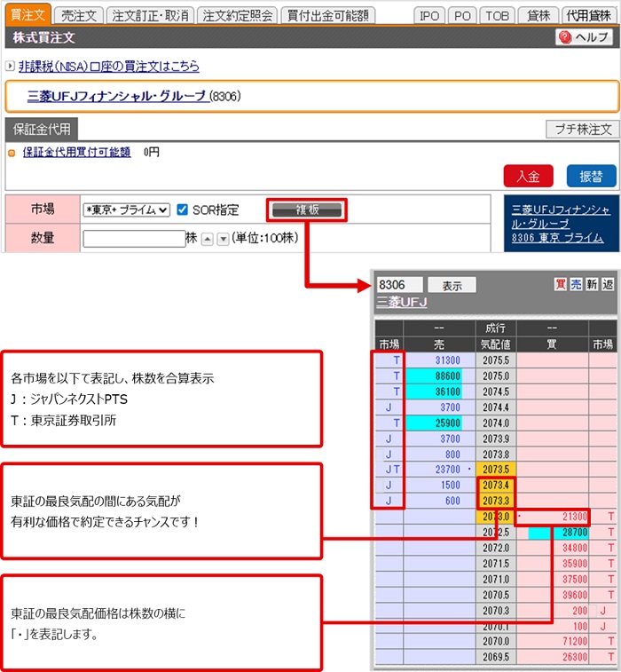Decrease quantity with the down arrow
Viewport: 621px width, 672px height.
(x=223, y=239)
